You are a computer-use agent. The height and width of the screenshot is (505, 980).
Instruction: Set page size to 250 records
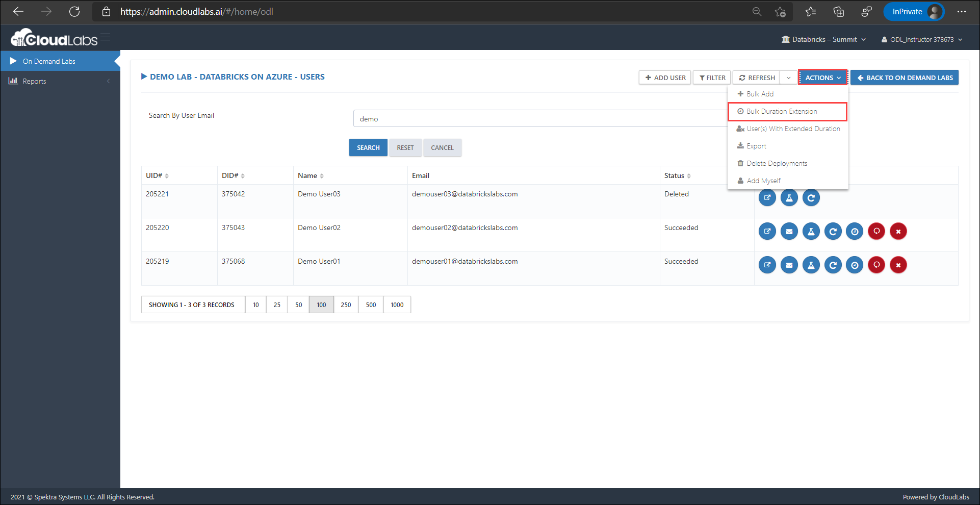point(346,305)
